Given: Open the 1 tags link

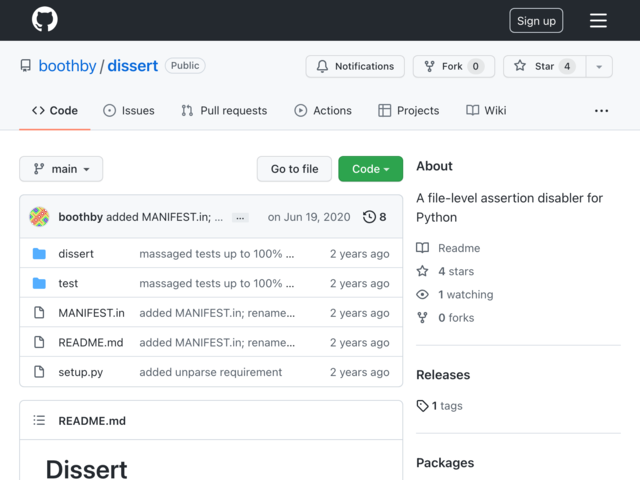Looking at the screenshot, I should [x=440, y=406].
